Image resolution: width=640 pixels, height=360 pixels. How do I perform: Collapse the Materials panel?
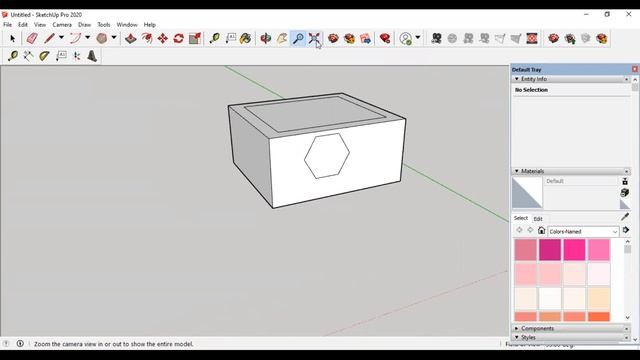pos(517,171)
